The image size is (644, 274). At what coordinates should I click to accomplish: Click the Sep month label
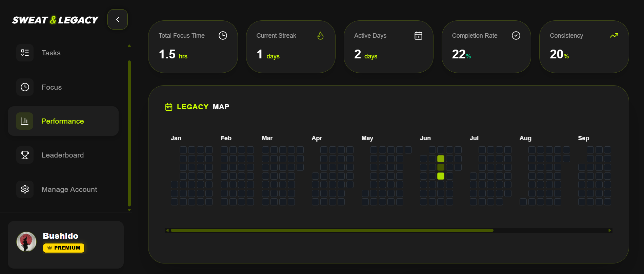[x=584, y=138]
